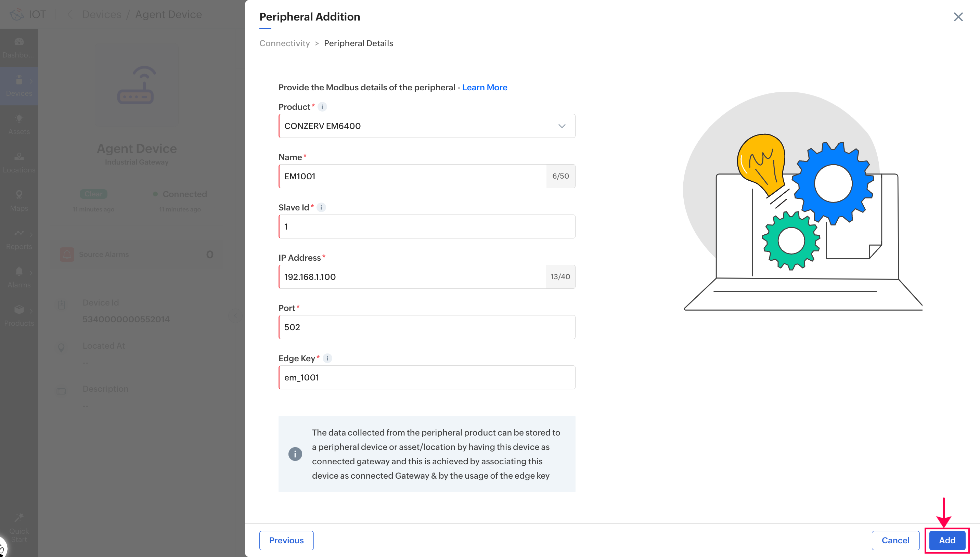Click the Previous button
980x557 pixels.
click(x=286, y=540)
